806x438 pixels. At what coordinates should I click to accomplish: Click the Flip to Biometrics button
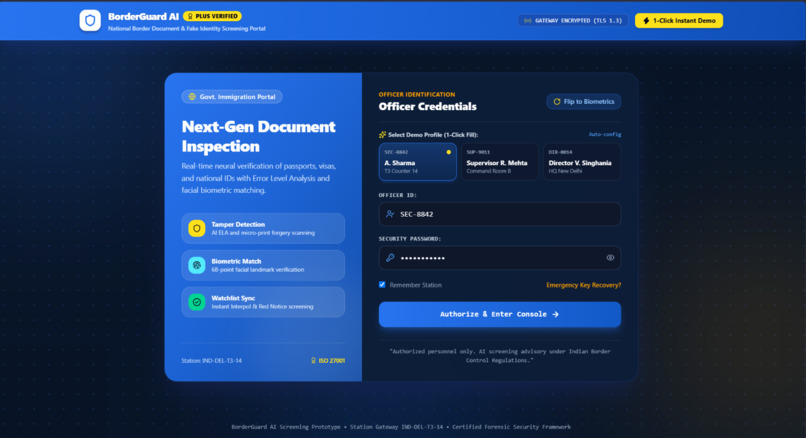tap(583, 102)
